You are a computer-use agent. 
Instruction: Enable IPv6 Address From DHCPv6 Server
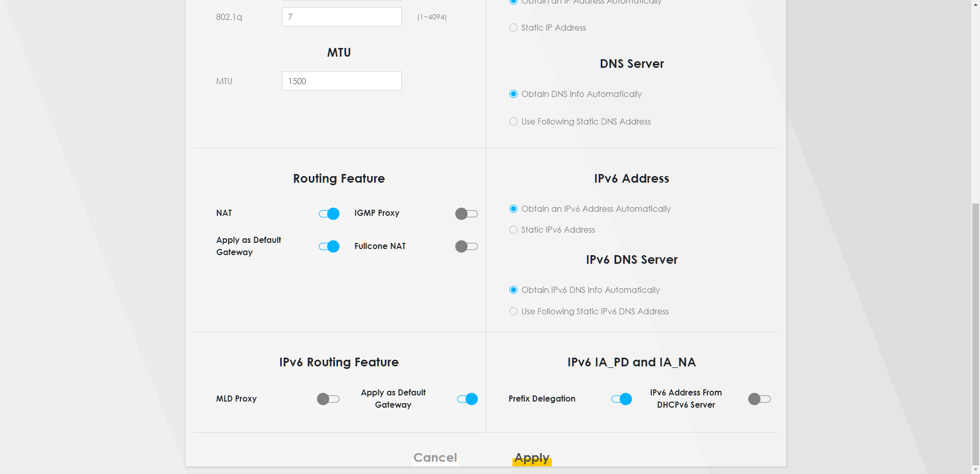(x=759, y=399)
